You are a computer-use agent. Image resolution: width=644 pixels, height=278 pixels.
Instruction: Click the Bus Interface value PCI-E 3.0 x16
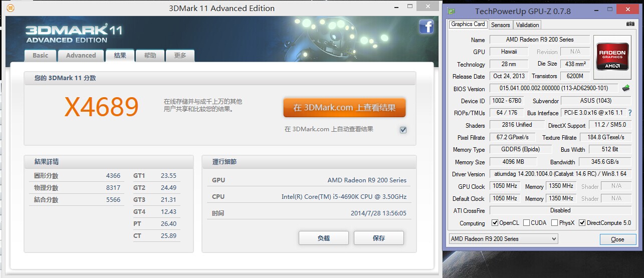[593, 113]
